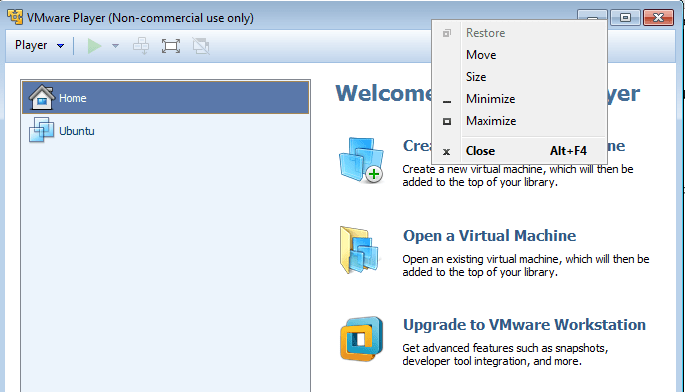Screen dimensions: 685x392
Task: Click 'Get advanced features such as snapshots' text
Action: pos(505,354)
